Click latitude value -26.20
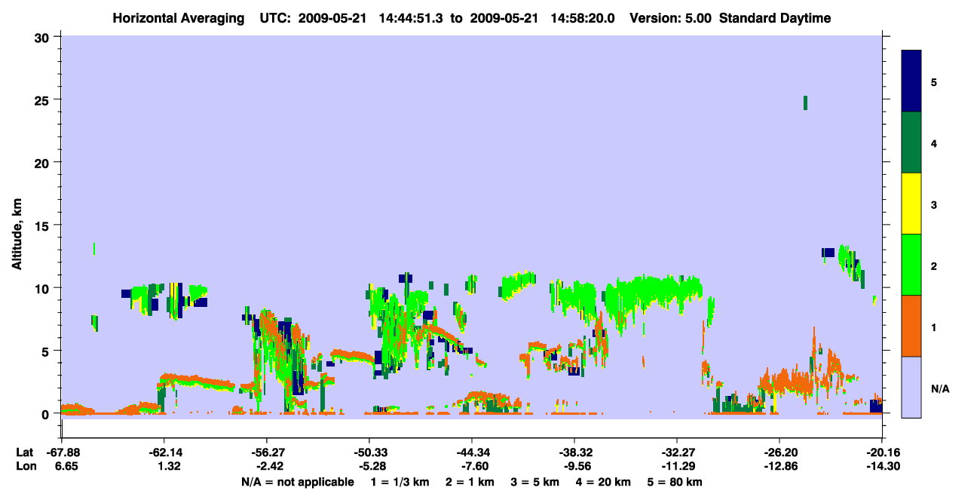This screenshot has height=503, width=980. point(779,452)
